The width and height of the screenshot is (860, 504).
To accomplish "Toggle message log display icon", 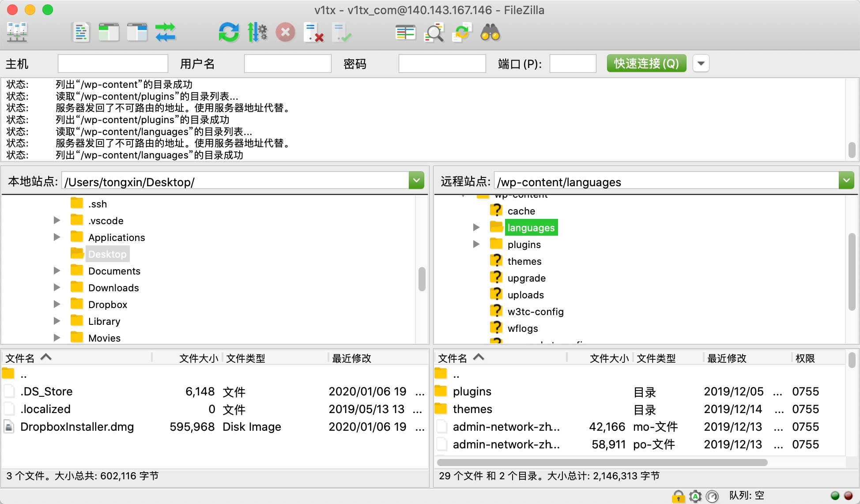I will 80,33.
